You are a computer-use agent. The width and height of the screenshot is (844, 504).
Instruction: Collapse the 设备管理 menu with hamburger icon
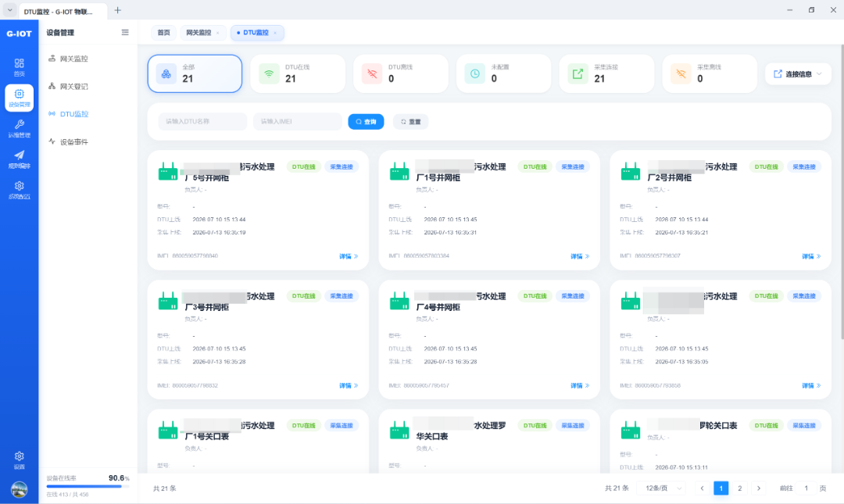(x=125, y=32)
